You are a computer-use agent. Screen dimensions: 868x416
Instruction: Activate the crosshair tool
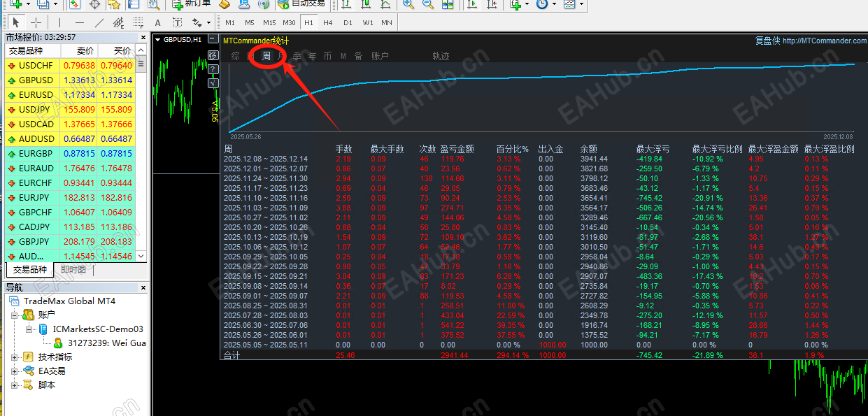tap(36, 23)
